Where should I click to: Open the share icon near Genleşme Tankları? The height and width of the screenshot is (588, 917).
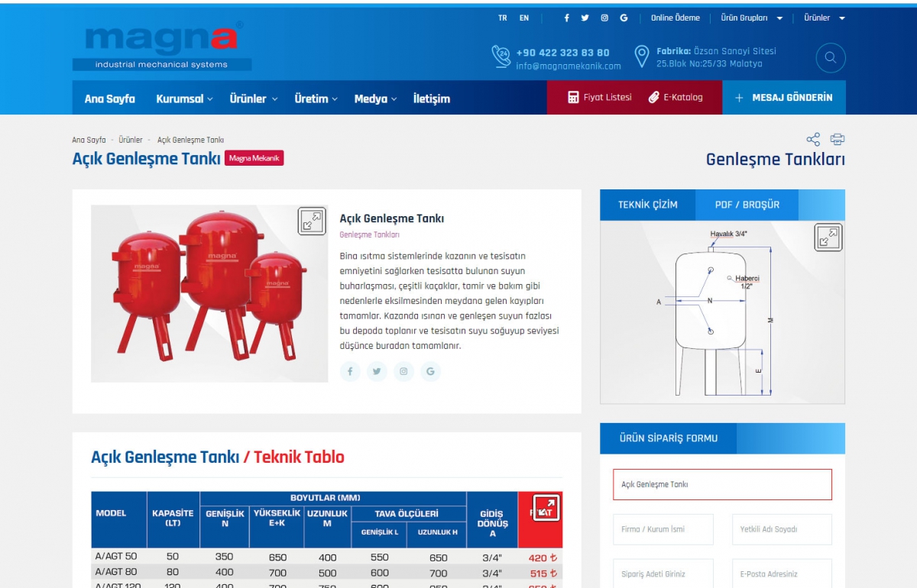click(x=812, y=139)
